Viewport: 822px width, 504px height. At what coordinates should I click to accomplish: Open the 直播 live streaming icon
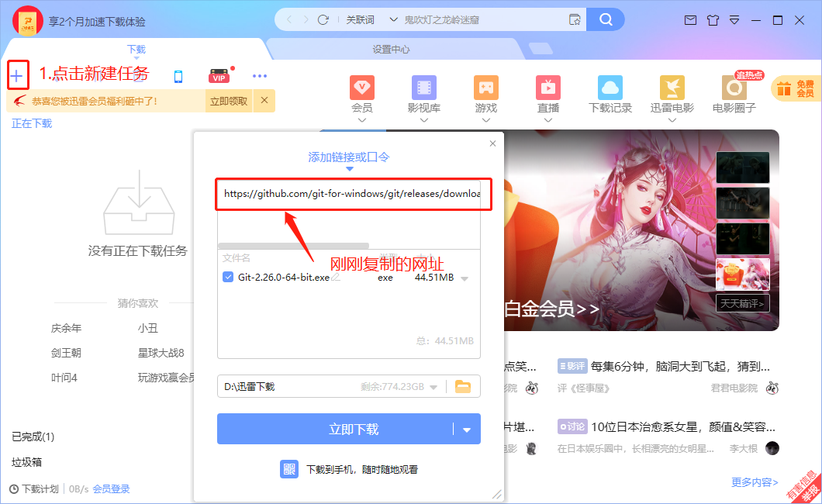pyautogui.click(x=547, y=87)
